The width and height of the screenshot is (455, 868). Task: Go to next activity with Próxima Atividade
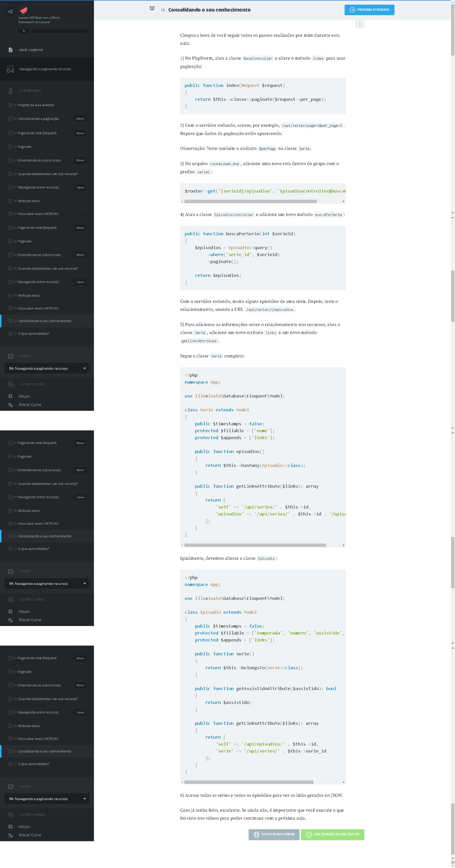(369, 10)
